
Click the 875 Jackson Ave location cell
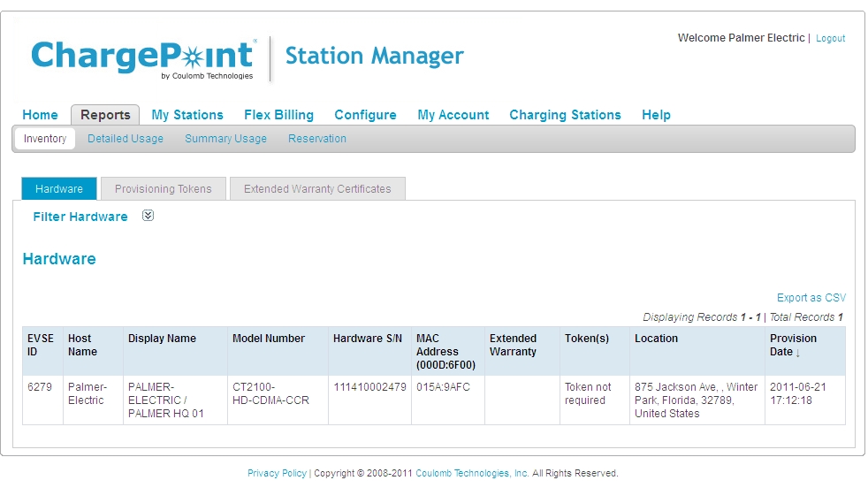[x=696, y=400]
